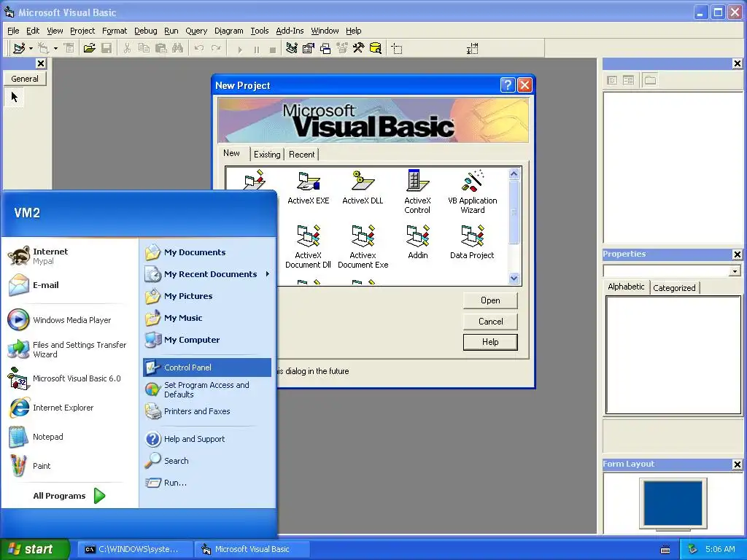Show the Toolbox via hammer-wrench icon
The height and width of the screenshot is (560, 747).
[359, 48]
